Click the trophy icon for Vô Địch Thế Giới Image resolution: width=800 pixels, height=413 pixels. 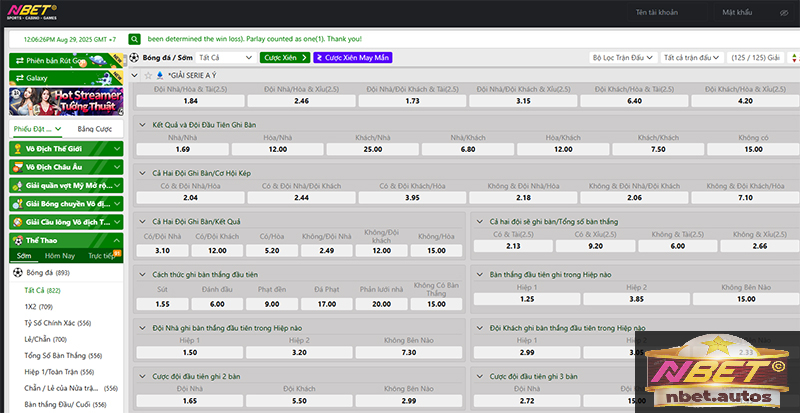pos(17,149)
